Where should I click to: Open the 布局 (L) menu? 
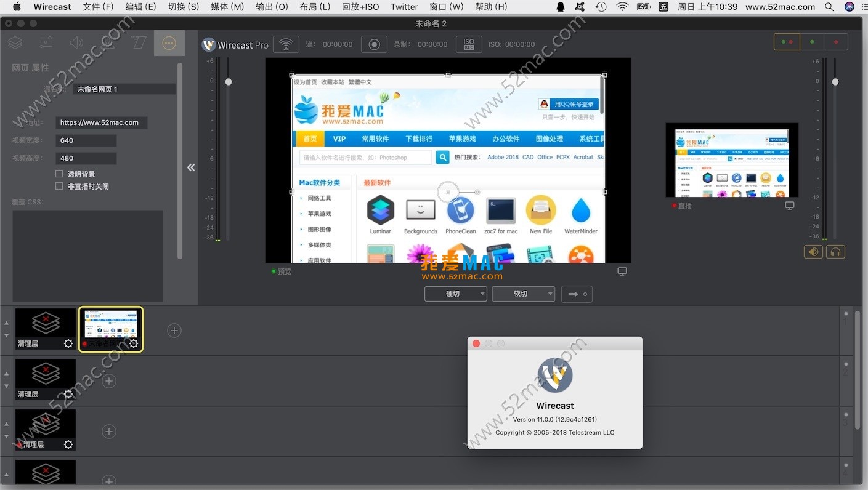point(315,7)
